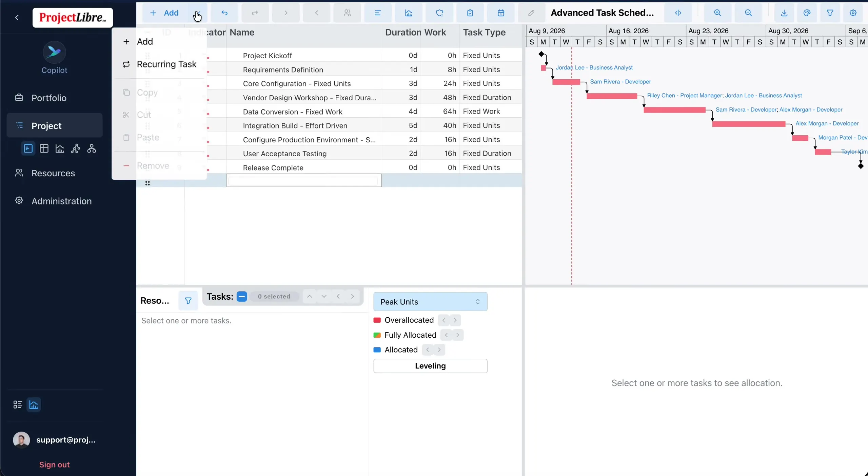Open the color palette icon
Screen dimensions: 868x476
tap(807, 13)
